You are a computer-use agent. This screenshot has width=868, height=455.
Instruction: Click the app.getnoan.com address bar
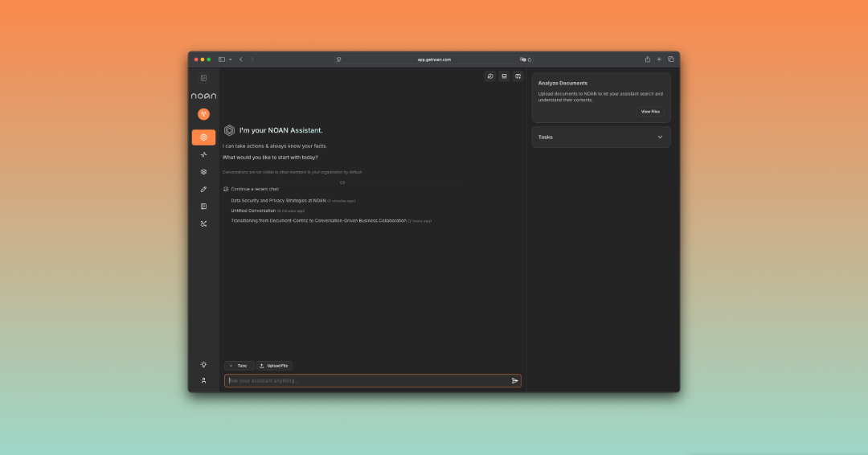coord(434,59)
